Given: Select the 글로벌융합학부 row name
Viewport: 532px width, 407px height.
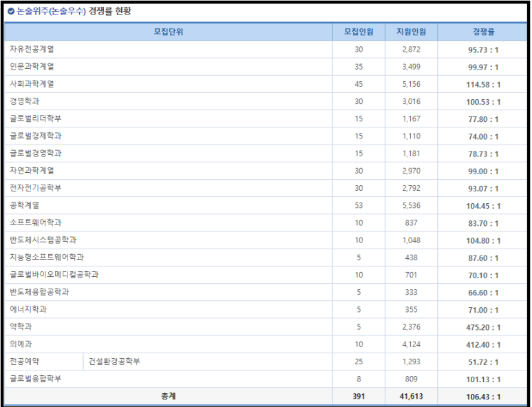Looking at the screenshot, I should (35, 379).
